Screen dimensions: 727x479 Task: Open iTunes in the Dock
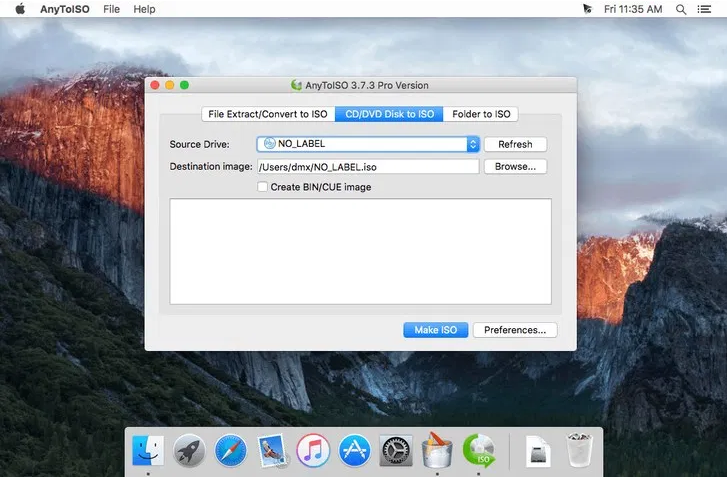pos(313,451)
